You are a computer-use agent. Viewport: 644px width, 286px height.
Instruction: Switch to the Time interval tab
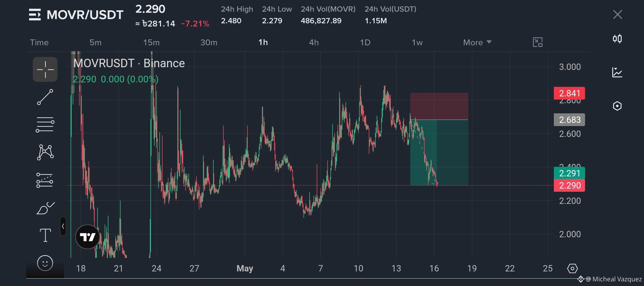39,42
